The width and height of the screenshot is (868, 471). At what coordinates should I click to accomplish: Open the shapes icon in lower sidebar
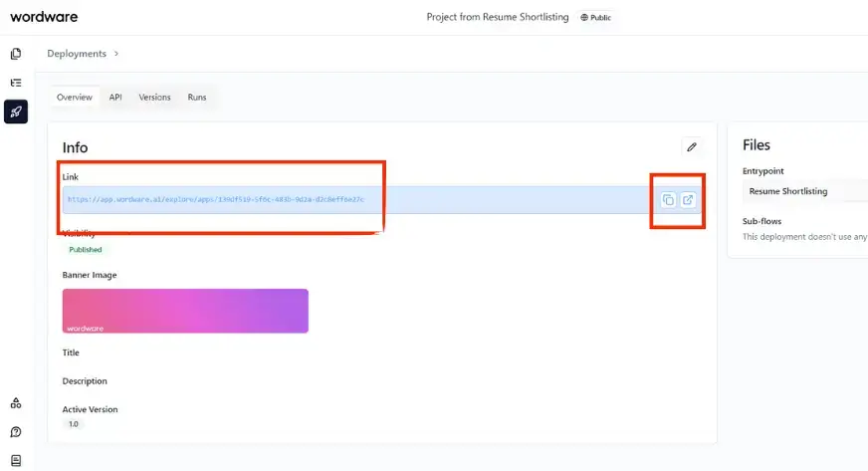coord(16,403)
